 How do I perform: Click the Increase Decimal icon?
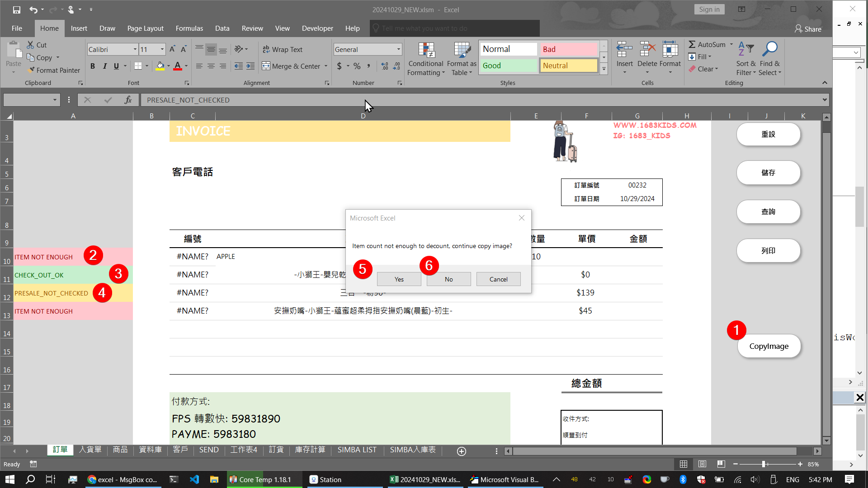[384, 66]
